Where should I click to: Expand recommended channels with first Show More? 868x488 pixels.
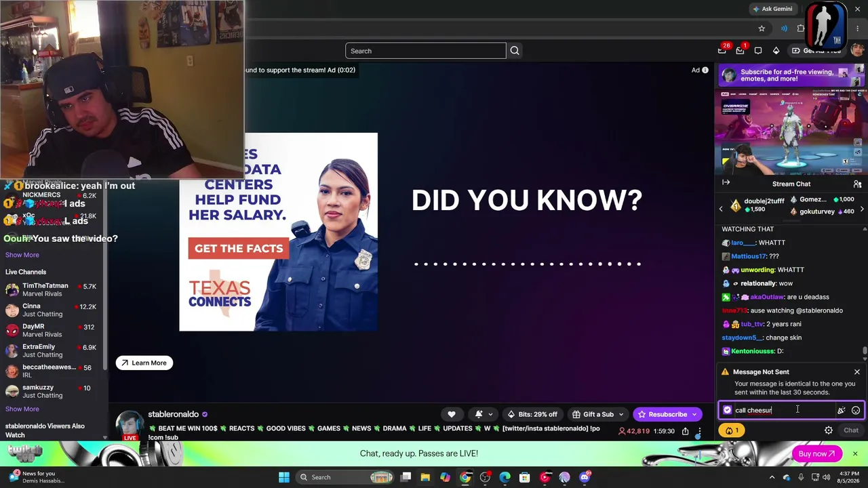(22, 255)
